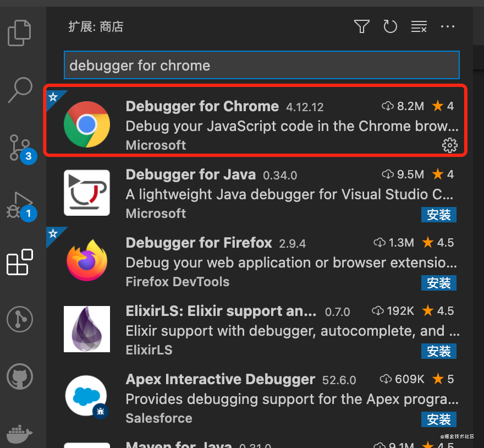The width and height of the screenshot is (484, 448).
Task: Select the Debugger for Chrome title
Action: coord(202,106)
